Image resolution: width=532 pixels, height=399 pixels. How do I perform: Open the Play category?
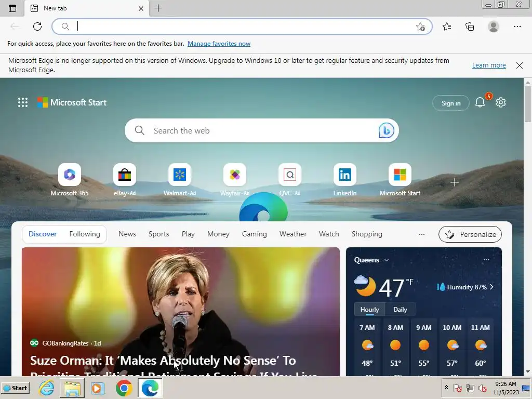point(188,234)
